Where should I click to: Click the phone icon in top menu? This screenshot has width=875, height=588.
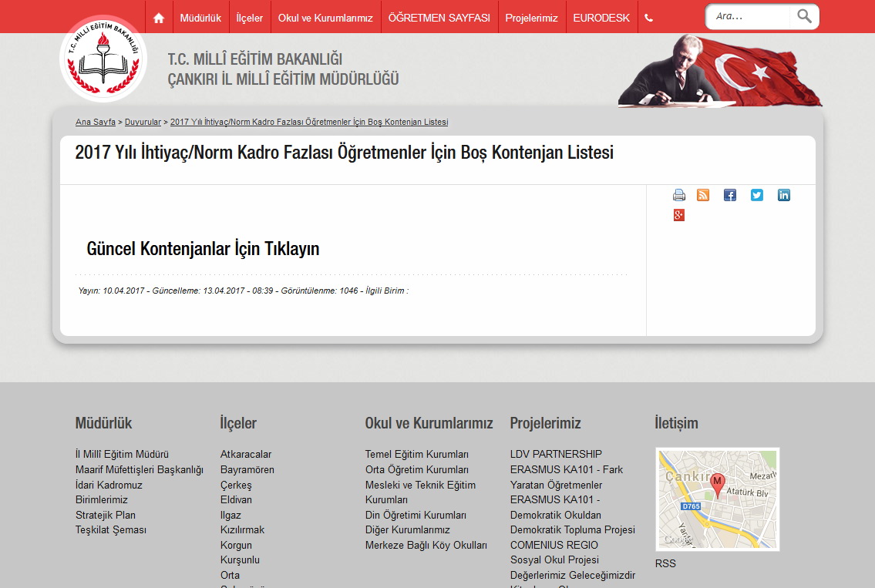click(x=648, y=18)
